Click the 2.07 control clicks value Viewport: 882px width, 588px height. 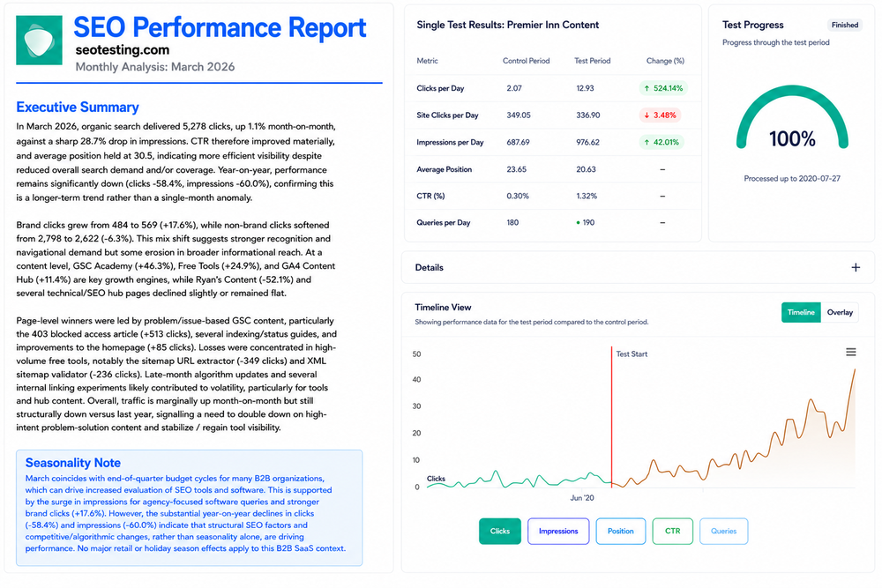[513, 88]
